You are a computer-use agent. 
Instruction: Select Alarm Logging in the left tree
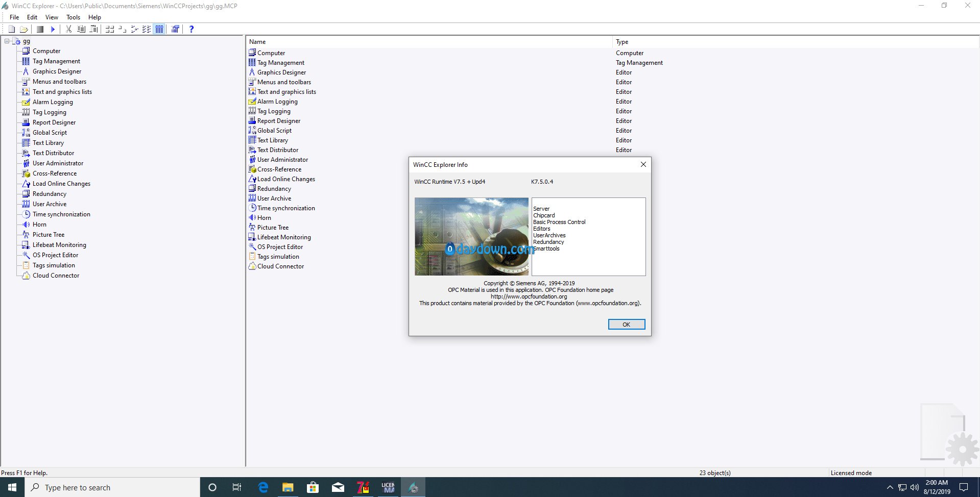53,102
